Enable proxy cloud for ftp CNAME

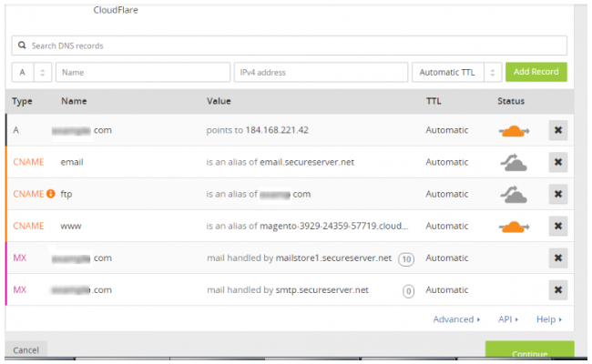(x=515, y=194)
